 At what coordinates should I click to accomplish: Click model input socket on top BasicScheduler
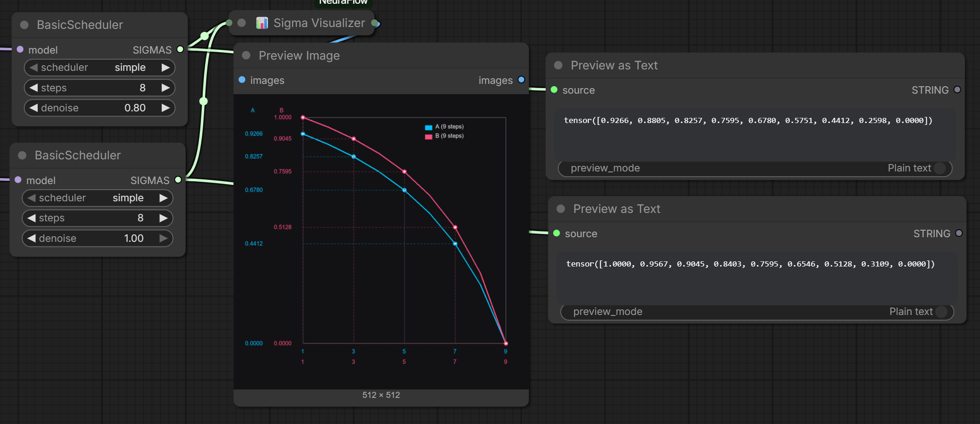point(20,49)
